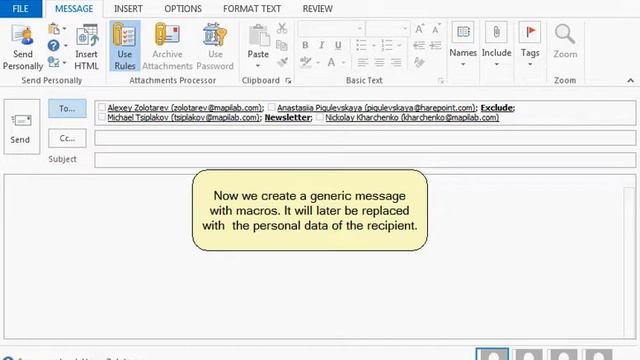Screen dimensions: 640x360
Task: Expand the Include dropdown
Action: pyautogui.click(x=496, y=64)
